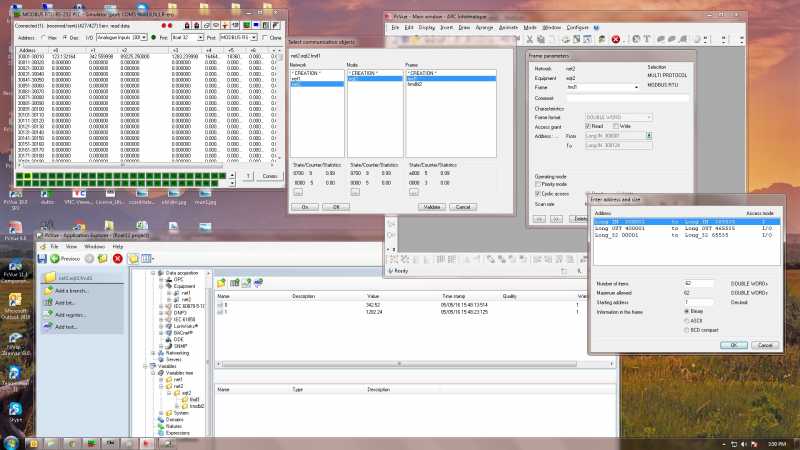Click the Add a branch icon in the task pane
800x450 pixels.
click(x=48, y=290)
